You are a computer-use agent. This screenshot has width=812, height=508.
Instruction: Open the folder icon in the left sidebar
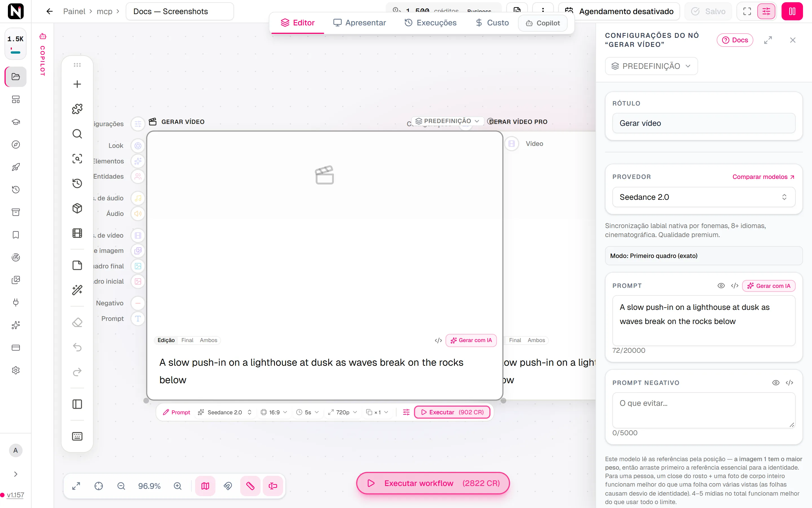(16, 76)
